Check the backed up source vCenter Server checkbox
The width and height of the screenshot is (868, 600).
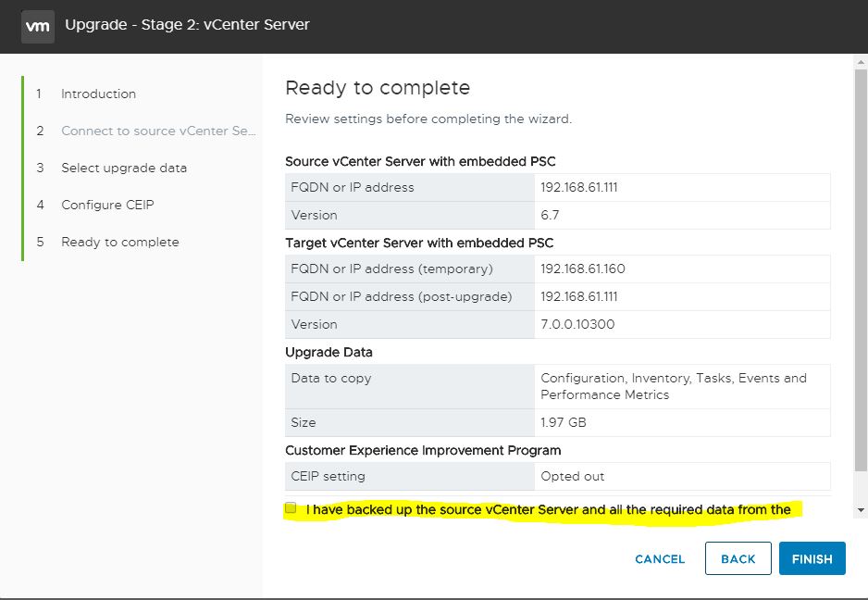pyautogui.click(x=291, y=507)
